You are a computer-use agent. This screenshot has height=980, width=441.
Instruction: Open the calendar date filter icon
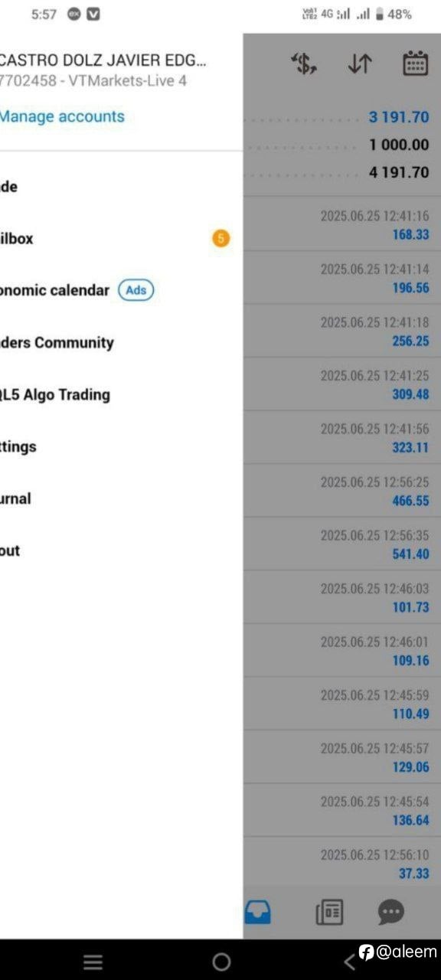point(415,64)
